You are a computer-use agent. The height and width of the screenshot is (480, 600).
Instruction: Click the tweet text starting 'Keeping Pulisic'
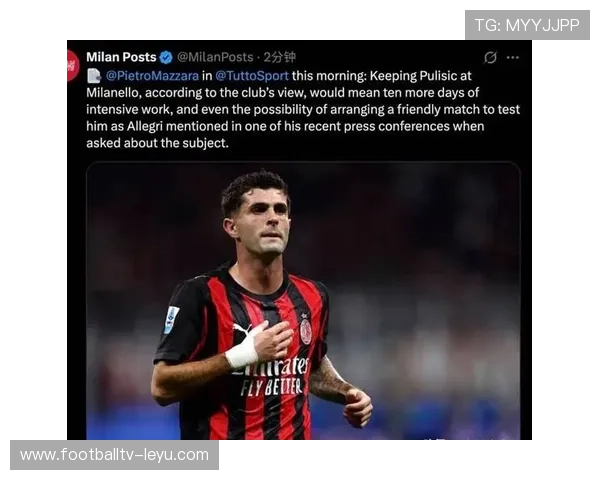coord(303,109)
